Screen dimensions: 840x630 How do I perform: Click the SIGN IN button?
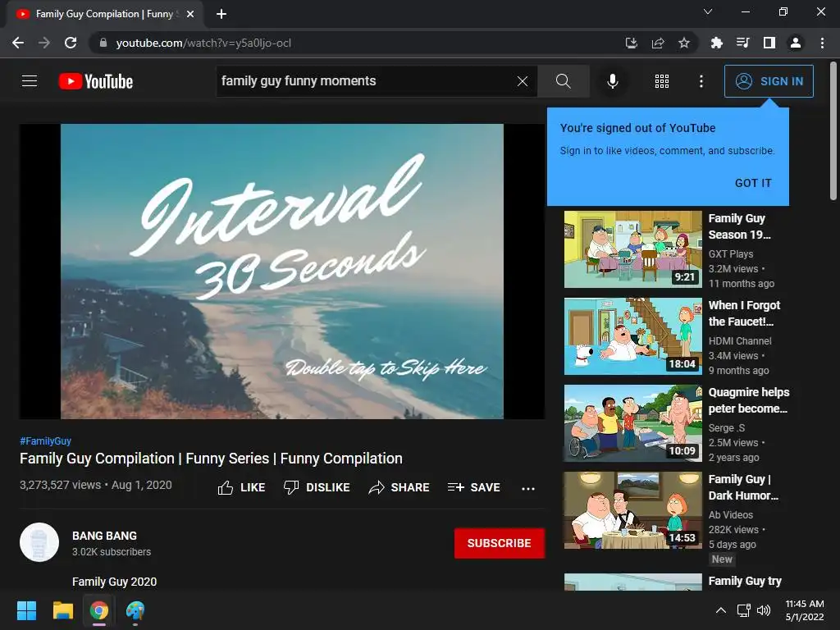click(x=769, y=81)
